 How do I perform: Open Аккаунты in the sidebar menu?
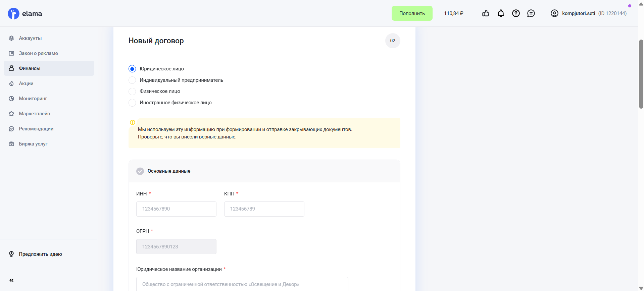point(49,38)
